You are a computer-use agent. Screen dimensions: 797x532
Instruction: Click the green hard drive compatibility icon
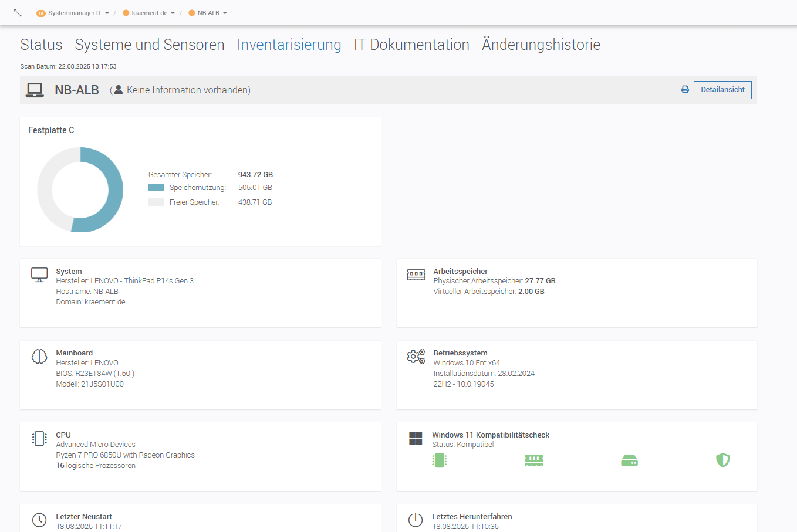(x=629, y=460)
